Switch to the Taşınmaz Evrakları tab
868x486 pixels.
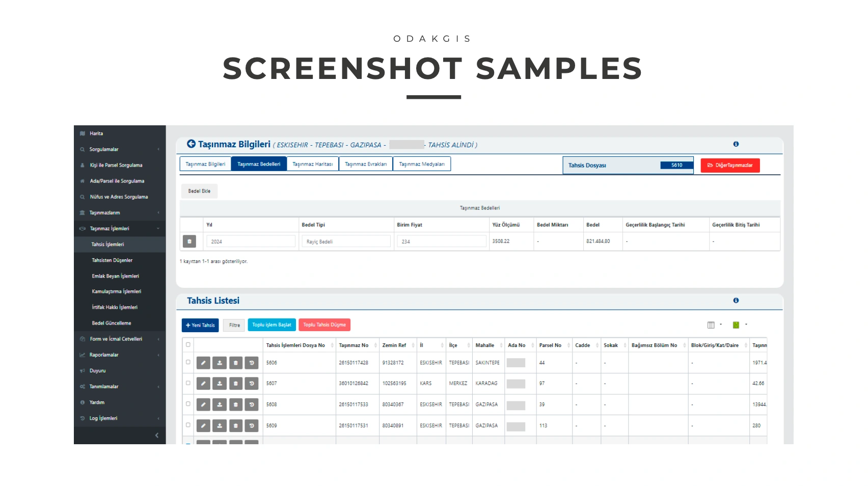point(366,164)
